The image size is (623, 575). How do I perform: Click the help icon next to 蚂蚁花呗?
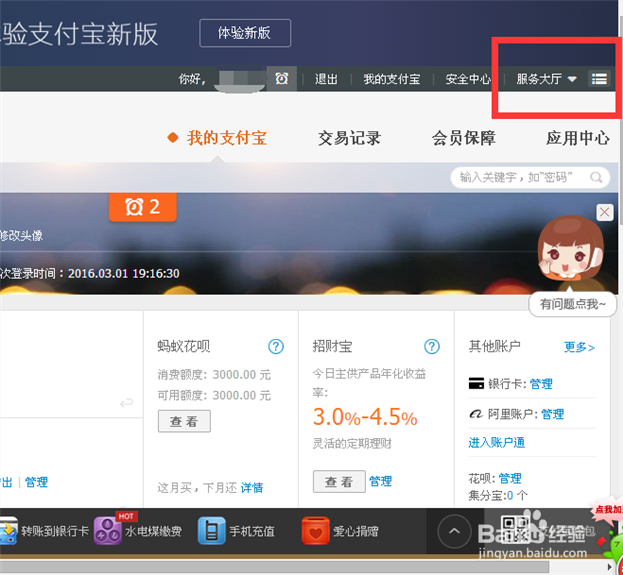(276, 347)
